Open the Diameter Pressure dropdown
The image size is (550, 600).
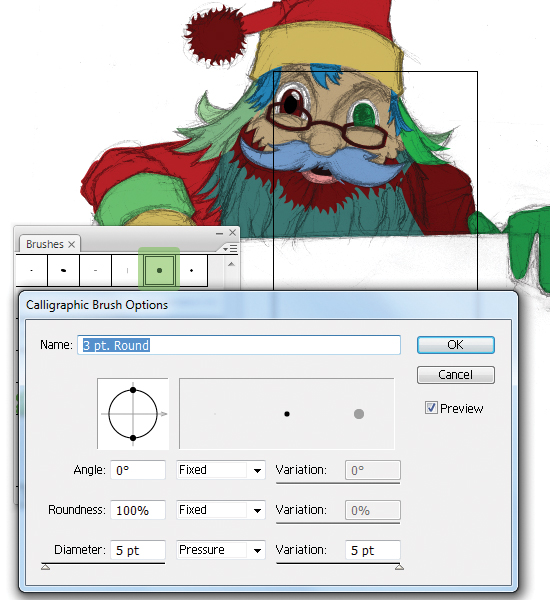221,550
